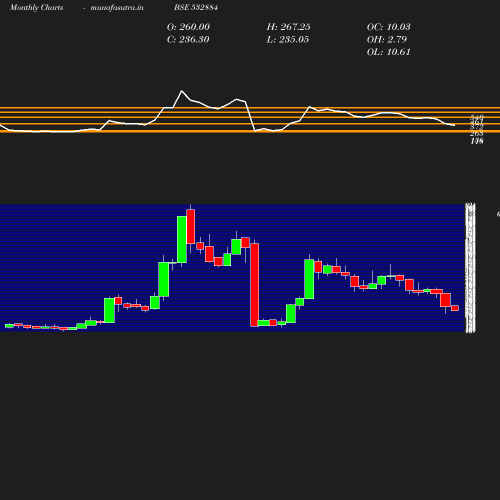Click the 'OC: 10.03' value
500x500 pixels.
tap(389, 27)
